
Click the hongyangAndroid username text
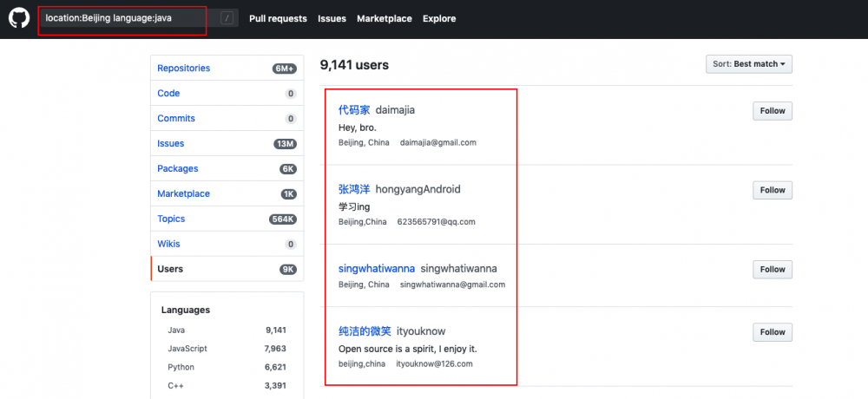(418, 189)
